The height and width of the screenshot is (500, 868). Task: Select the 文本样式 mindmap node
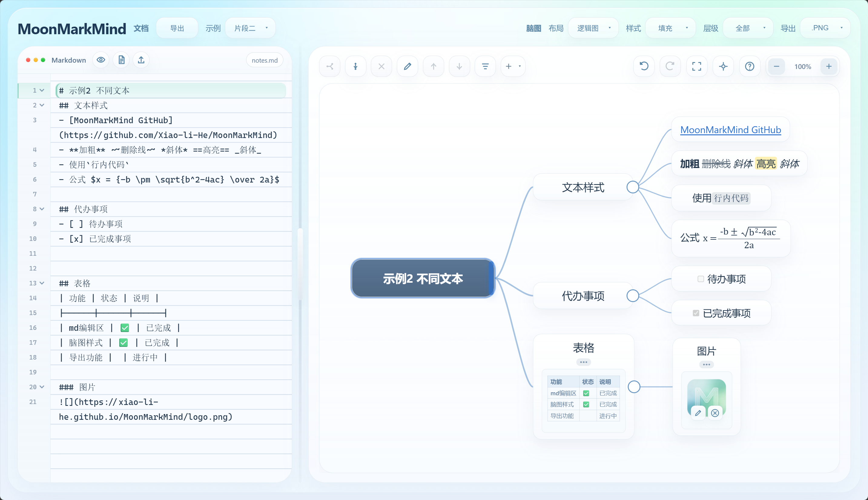click(x=583, y=187)
